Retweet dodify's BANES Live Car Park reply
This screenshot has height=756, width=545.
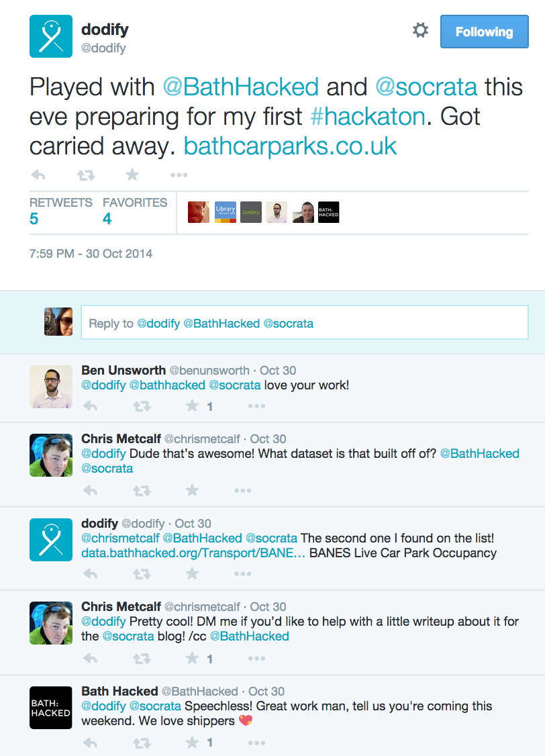pyautogui.click(x=142, y=574)
